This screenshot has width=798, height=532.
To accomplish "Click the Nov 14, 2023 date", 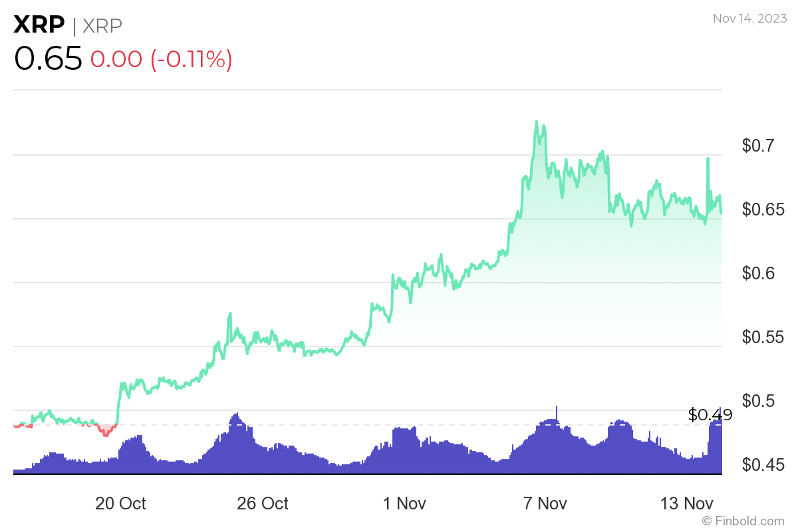I will pyautogui.click(x=748, y=18).
